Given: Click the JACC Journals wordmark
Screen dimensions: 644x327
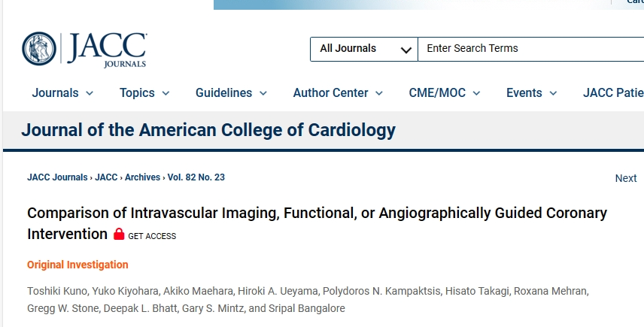Looking at the screenshot, I should coord(107,50).
